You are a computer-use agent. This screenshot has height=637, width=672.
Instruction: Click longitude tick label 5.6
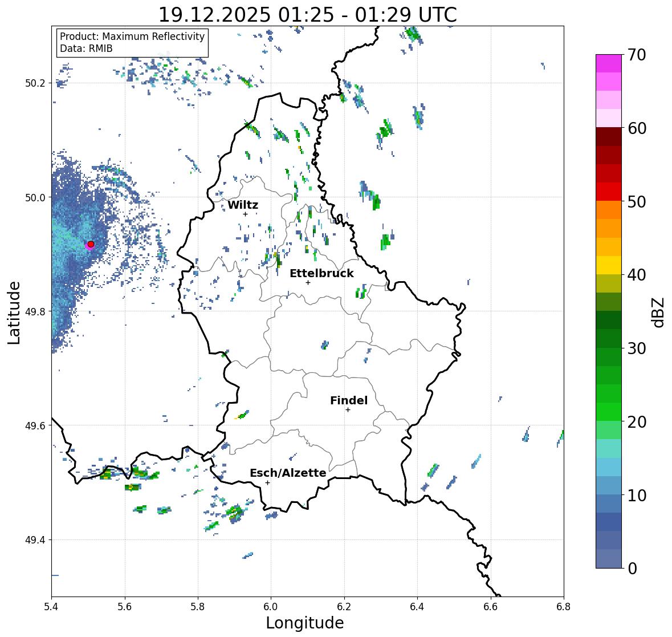tap(125, 606)
